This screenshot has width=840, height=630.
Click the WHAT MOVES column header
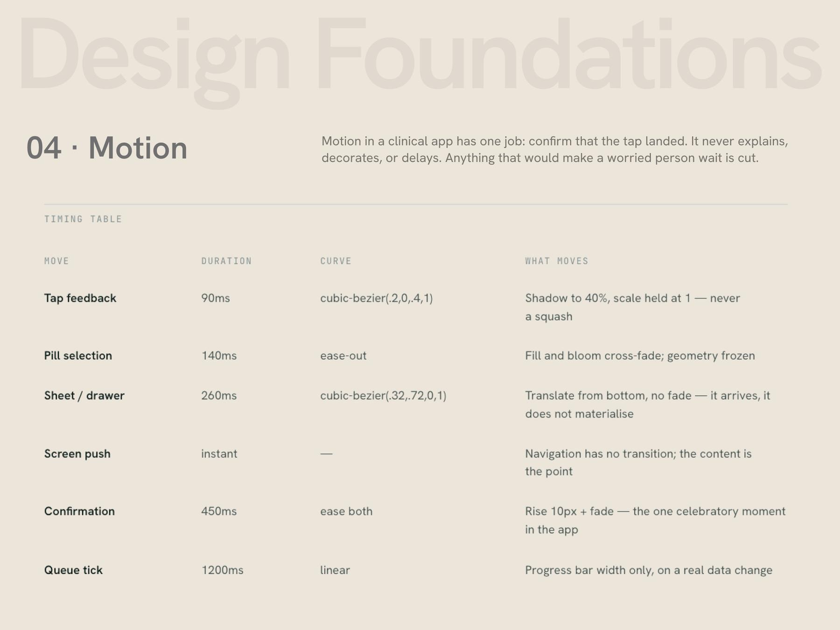point(557,261)
